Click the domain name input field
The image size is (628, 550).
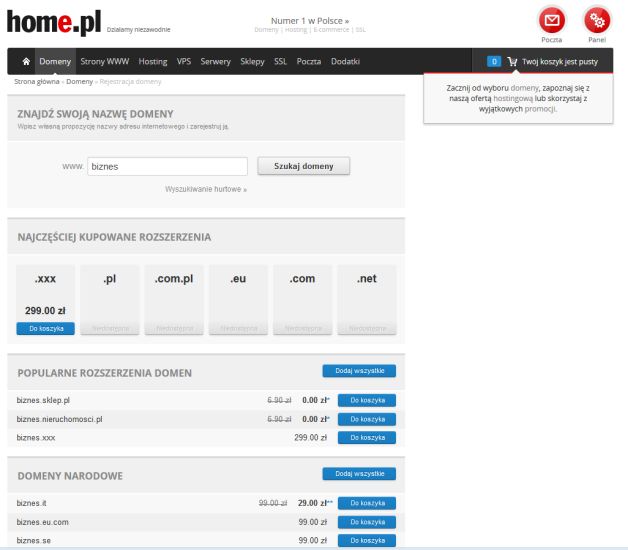(x=167, y=166)
